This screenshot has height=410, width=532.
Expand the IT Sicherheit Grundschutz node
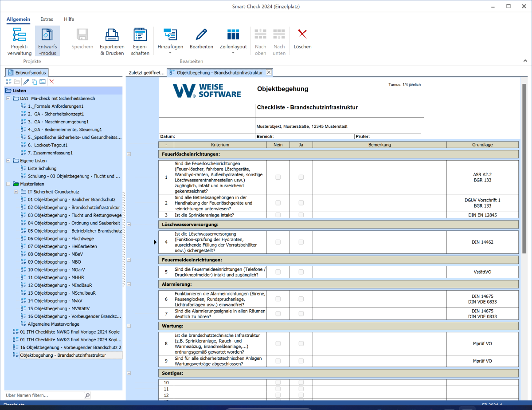[16, 192]
